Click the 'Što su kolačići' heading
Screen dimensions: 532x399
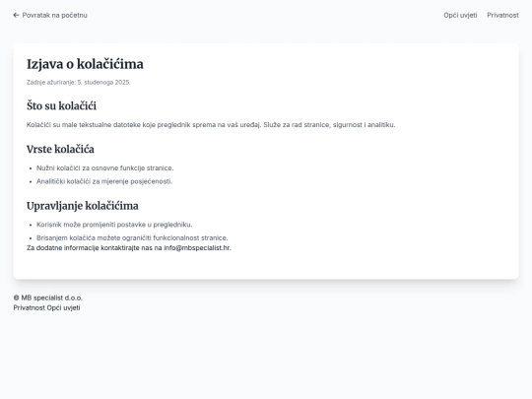[61, 105]
